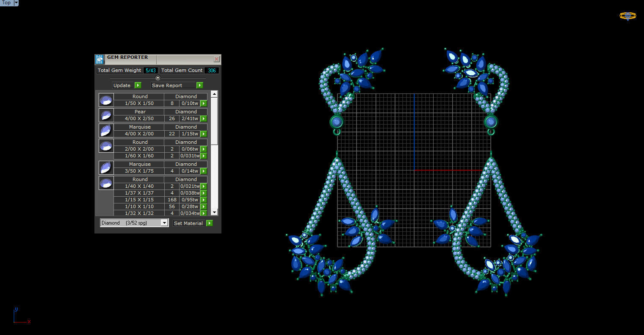The height and width of the screenshot is (335, 644).
Task: Click the Top viewport title label
Action: (x=6, y=3)
